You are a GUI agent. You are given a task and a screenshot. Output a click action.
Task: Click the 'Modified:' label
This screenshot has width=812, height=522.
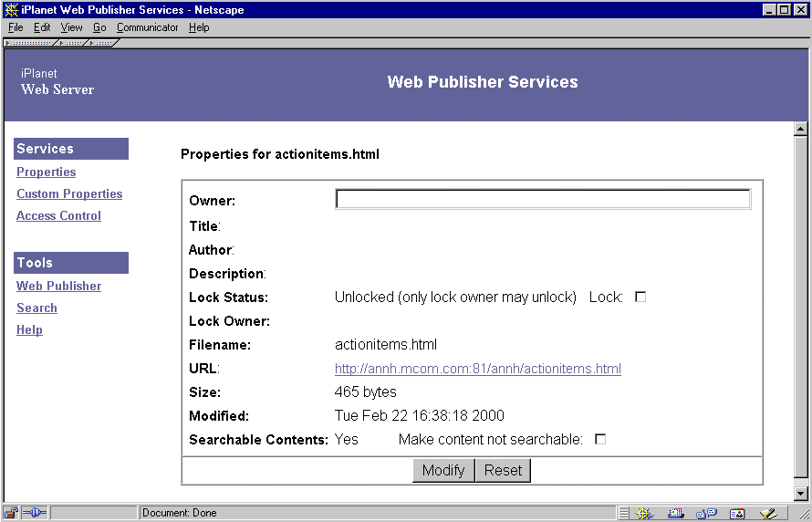pyautogui.click(x=219, y=416)
